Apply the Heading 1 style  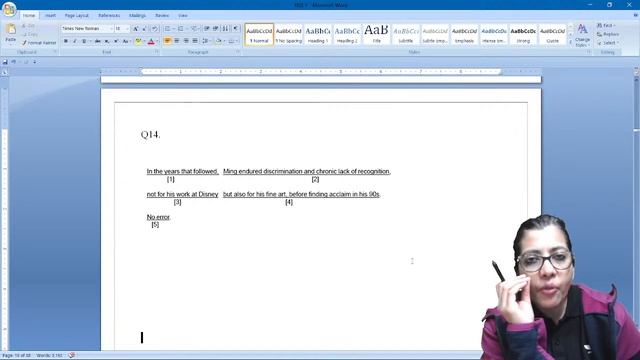tap(318, 34)
